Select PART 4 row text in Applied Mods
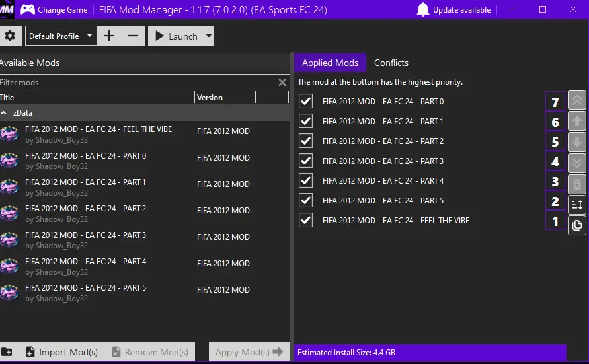This screenshot has height=364, width=589. tap(383, 181)
